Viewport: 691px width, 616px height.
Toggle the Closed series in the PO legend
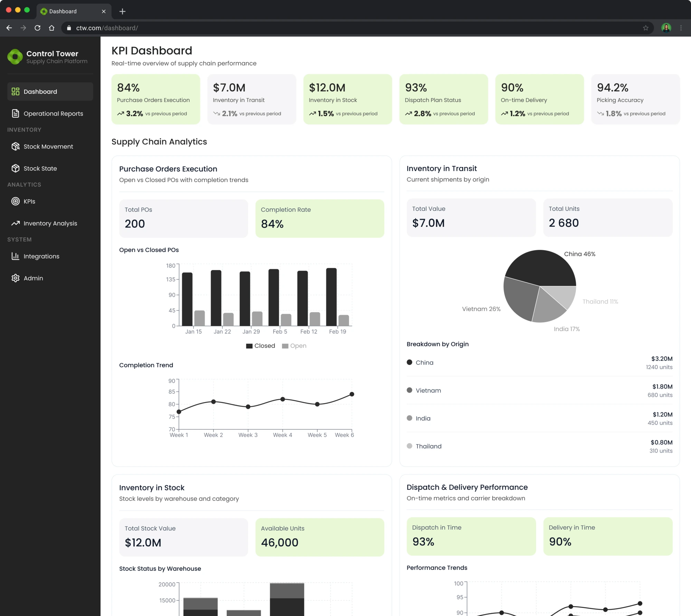261,345
